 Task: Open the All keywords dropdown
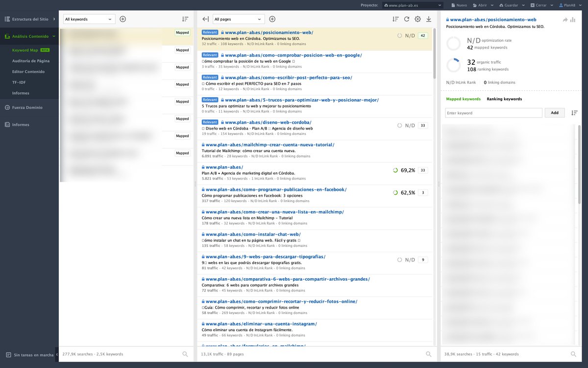click(x=89, y=19)
